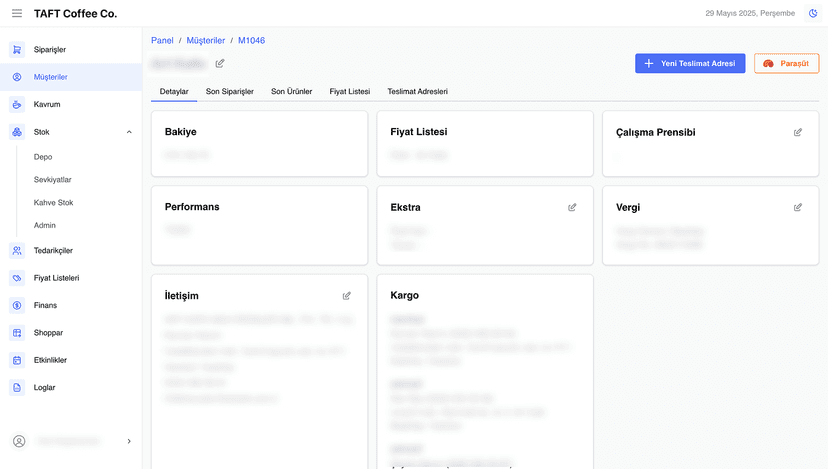Open Kahve Stok submenu item

53,202
